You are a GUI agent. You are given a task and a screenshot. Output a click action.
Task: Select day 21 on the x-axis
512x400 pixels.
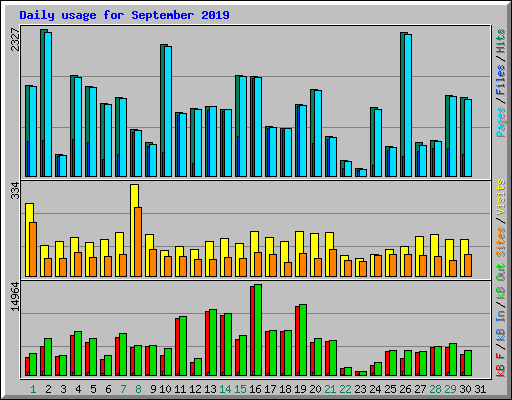(x=330, y=389)
